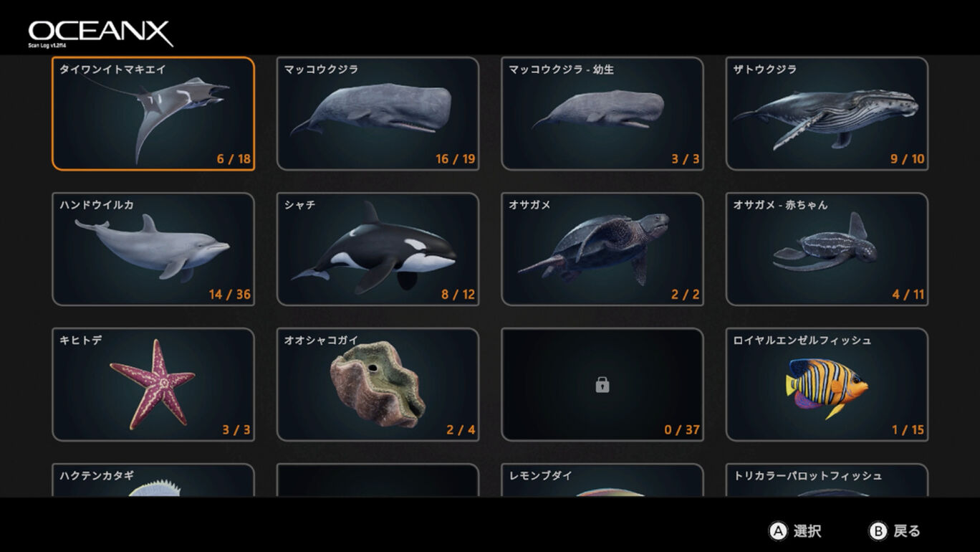Select the オオシャコガイ giant clam card
Viewport: 980px width, 552px height.
(378, 384)
